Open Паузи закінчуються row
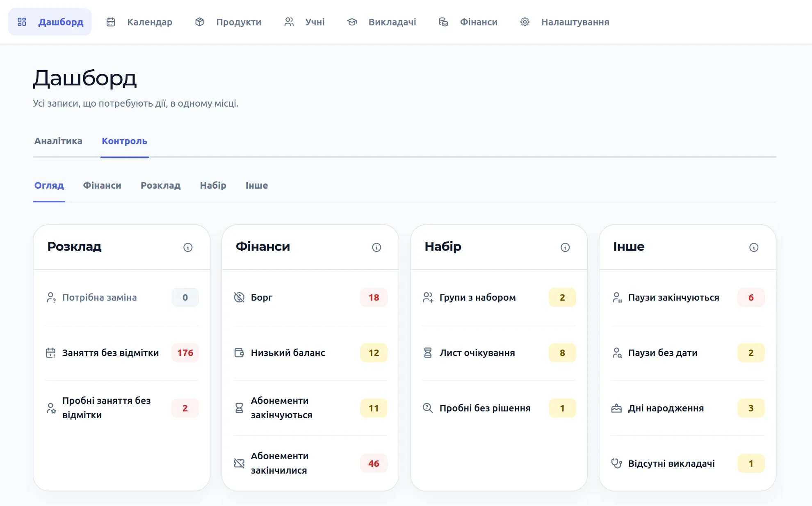Screen dimensions: 812x506 click(x=688, y=297)
